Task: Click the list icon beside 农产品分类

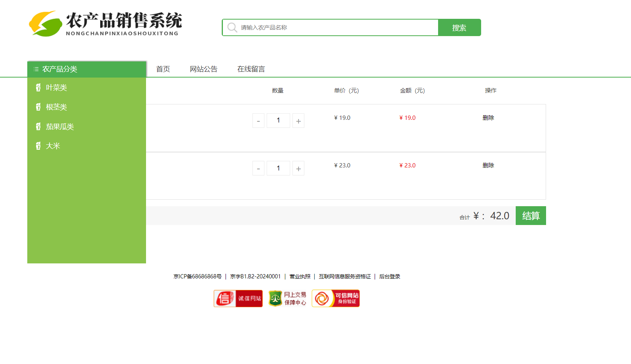Action: (36, 69)
